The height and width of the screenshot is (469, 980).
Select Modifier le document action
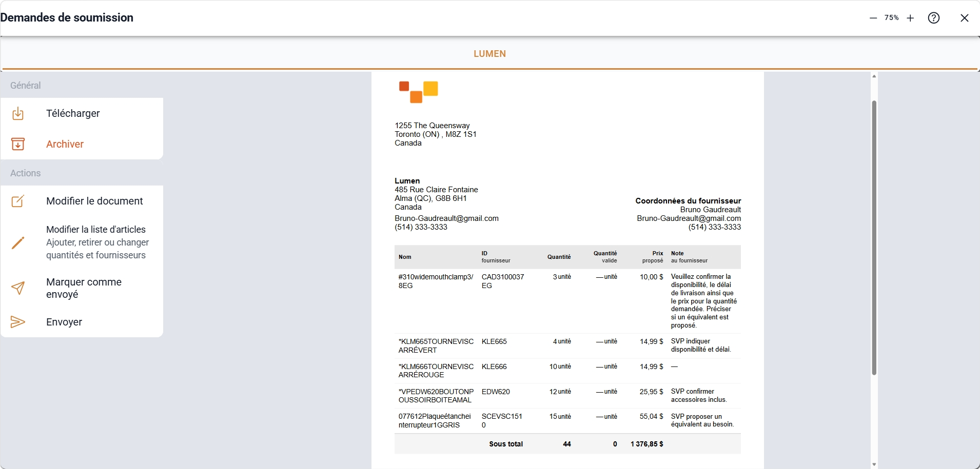click(x=94, y=201)
